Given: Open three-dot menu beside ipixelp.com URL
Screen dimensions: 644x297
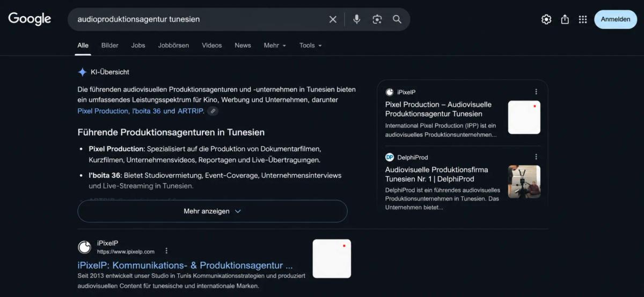Looking at the screenshot, I should [166, 251].
